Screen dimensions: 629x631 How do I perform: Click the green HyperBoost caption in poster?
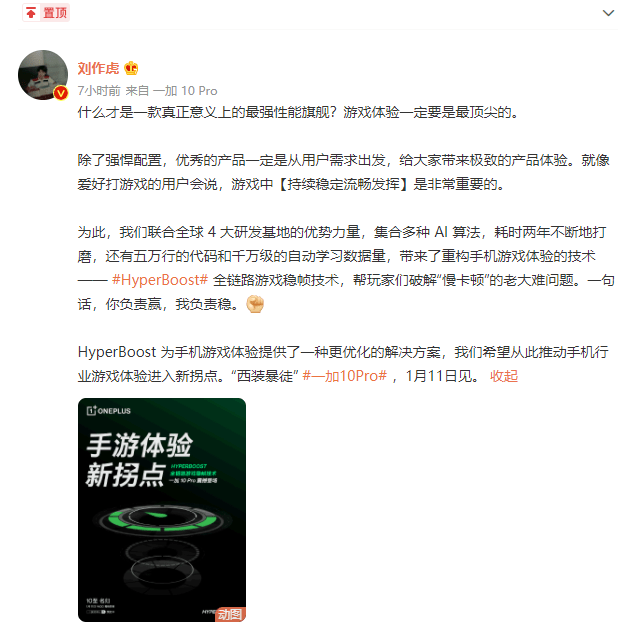tap(193, 474)
